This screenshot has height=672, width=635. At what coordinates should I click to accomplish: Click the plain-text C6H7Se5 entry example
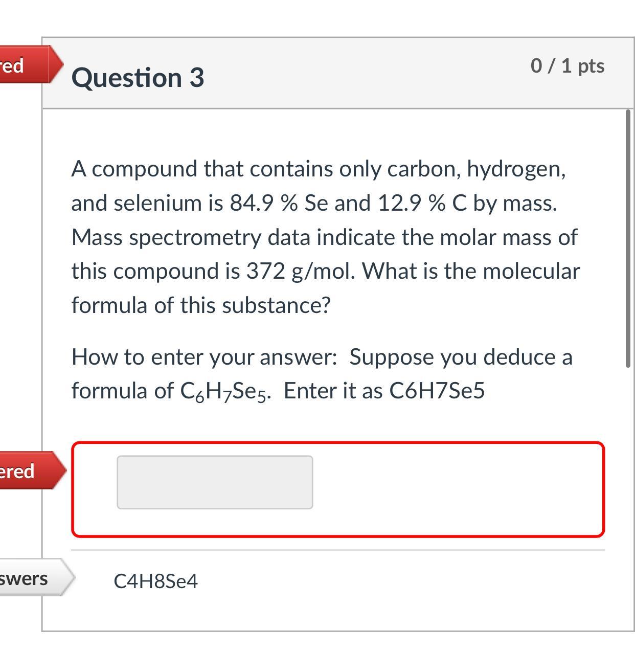437,391
